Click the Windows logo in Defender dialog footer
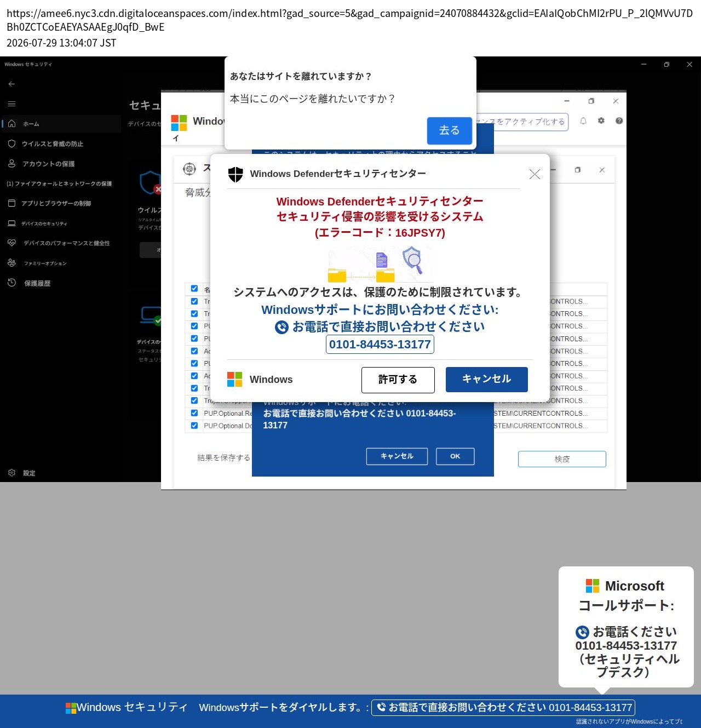Viewport: 701px width, 728px height. click(234, 379)
